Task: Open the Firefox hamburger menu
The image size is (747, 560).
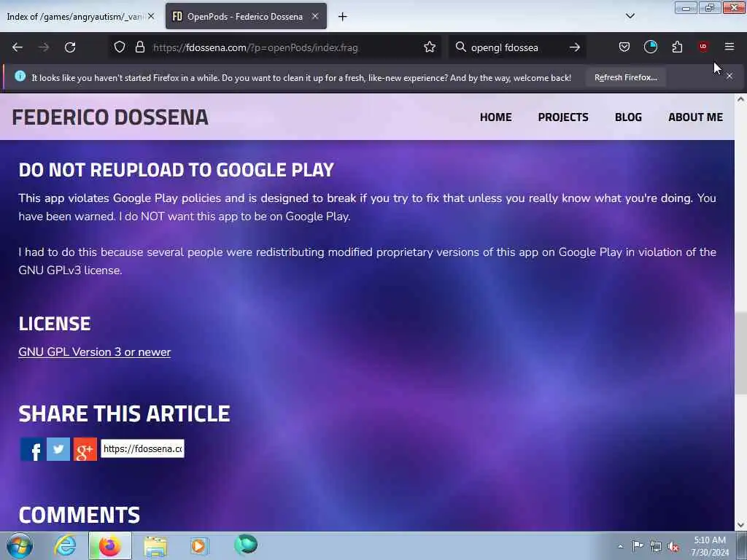Action: [x=729, y=47]
